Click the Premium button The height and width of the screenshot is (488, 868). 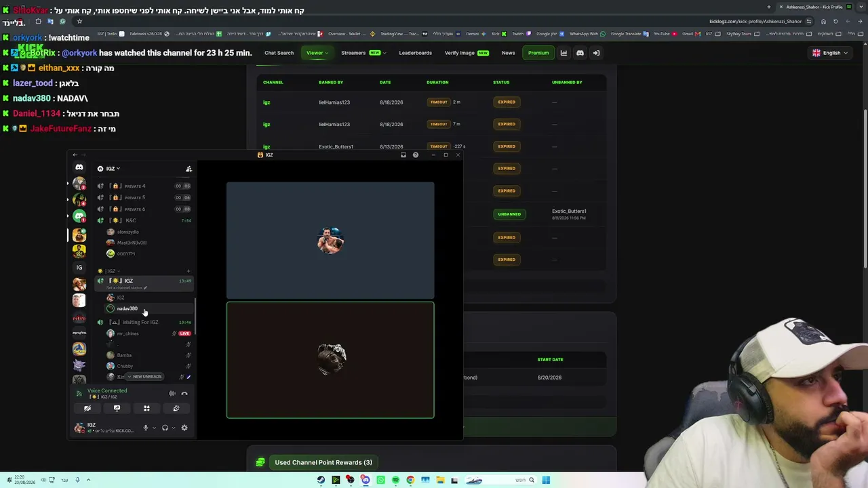[538, 53]
